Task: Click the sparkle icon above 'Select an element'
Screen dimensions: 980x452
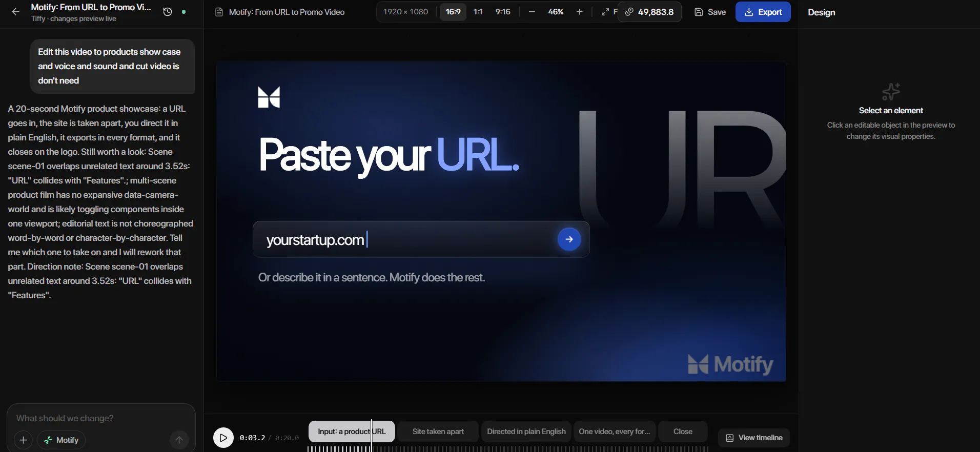Action: click(891, 92)
